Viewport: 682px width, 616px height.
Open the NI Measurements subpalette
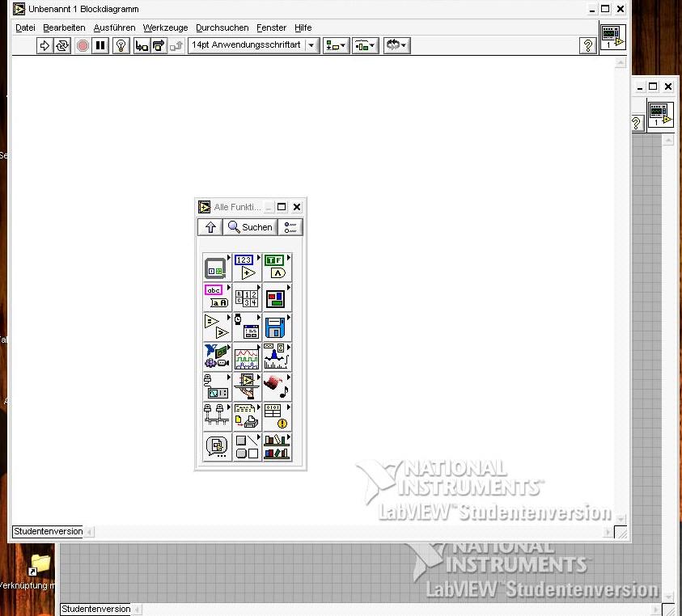coord(217,357)
